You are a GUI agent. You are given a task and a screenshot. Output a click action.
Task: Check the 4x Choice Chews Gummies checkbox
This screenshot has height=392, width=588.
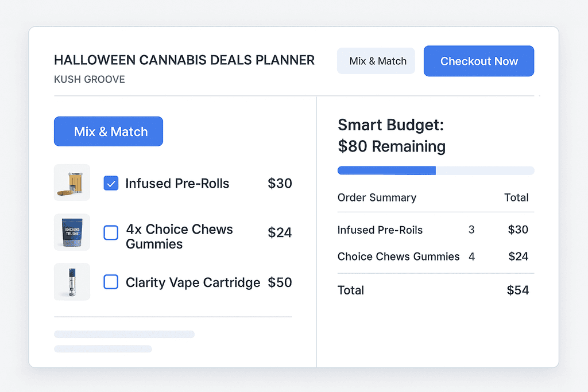click(111, 232)
